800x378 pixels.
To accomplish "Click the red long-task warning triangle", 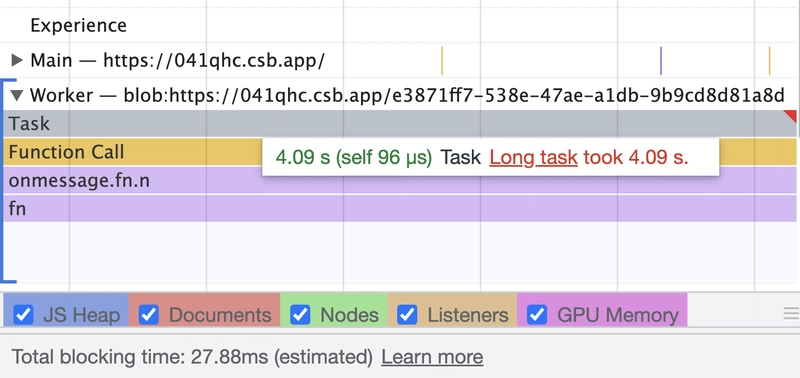I will (x=791, y=115).
